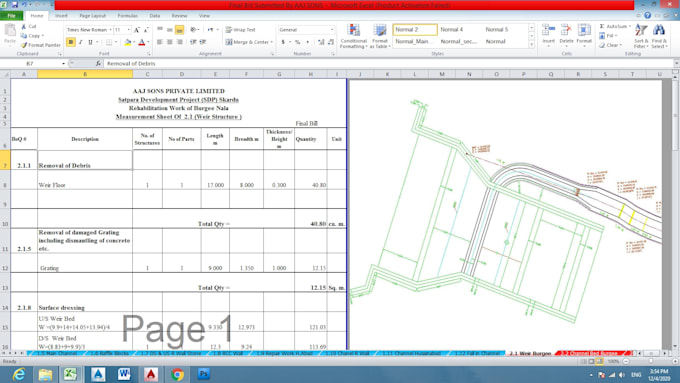Click the Delete cells icon
Screen dimensions: 680x383
566,30
